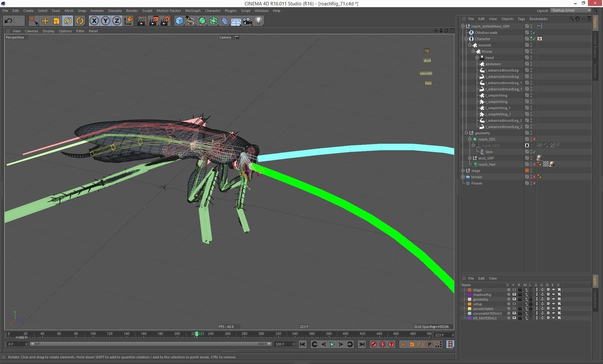Viewport: 603px width, 364px height.
Task: Open the MoGraph menu
Action: tap(193, 11)
